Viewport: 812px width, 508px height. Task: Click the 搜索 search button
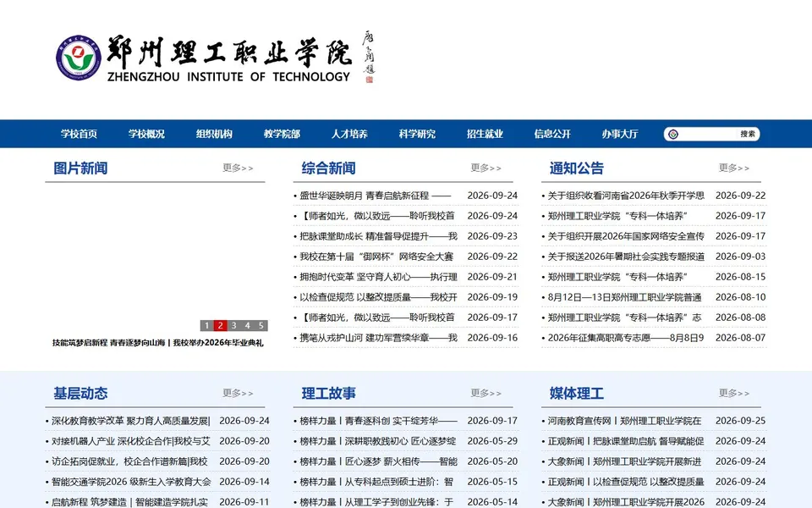[x=747, y=135]
